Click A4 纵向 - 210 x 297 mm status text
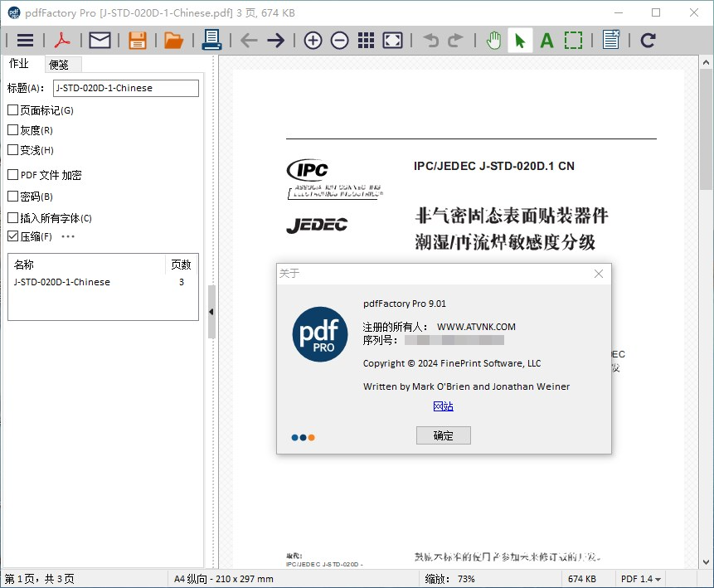This screenshot has width=714, height=588. pyautogui.click(x=224, y=579)
